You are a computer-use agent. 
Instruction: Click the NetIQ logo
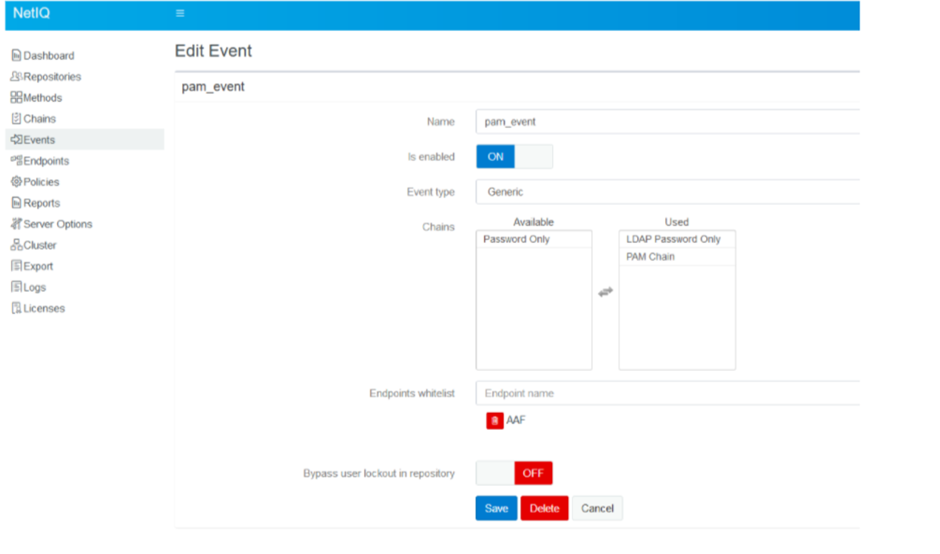pos(31,13)
